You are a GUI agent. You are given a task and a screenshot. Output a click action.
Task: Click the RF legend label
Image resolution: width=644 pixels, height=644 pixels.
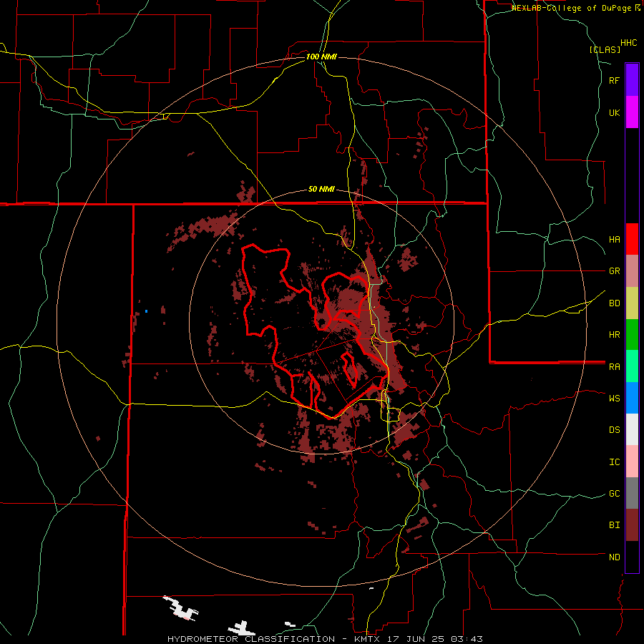(614, 80)
